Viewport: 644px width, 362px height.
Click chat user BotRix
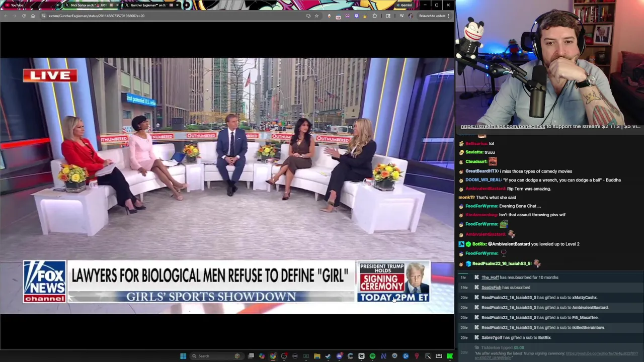click(479, 244)
